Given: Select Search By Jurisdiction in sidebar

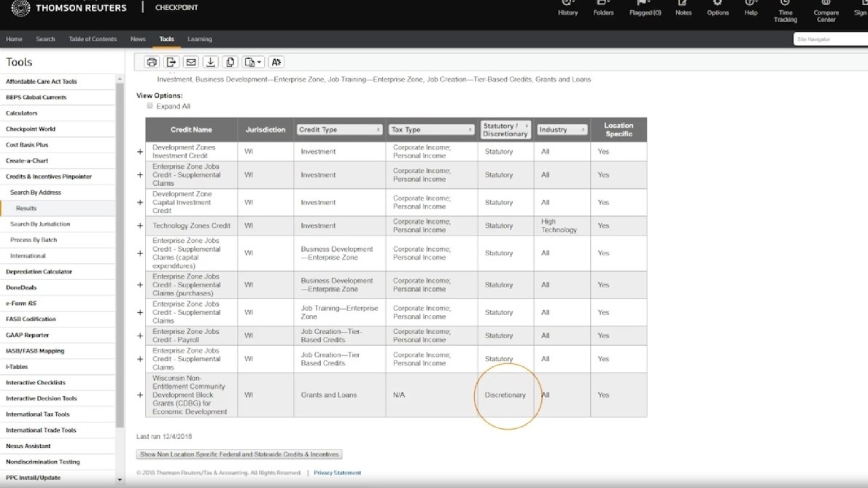Looking at the screenshot, I should (40, 224).
